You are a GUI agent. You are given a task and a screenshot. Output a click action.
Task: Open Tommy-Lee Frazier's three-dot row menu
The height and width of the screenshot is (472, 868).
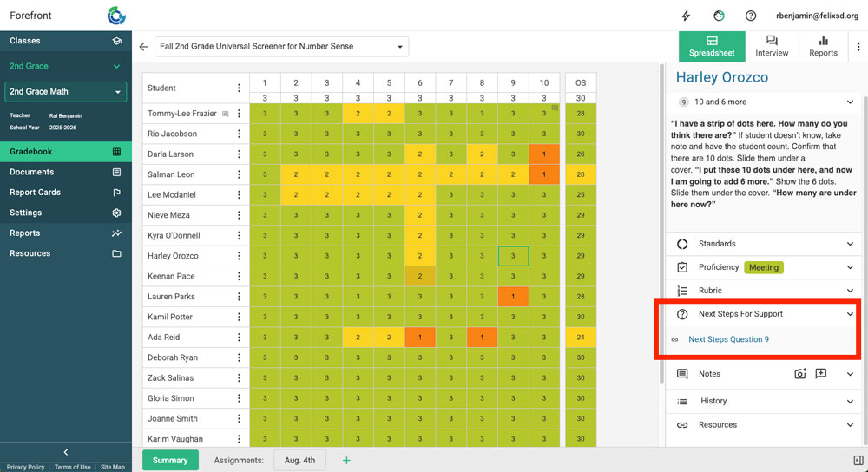(240, 114)
